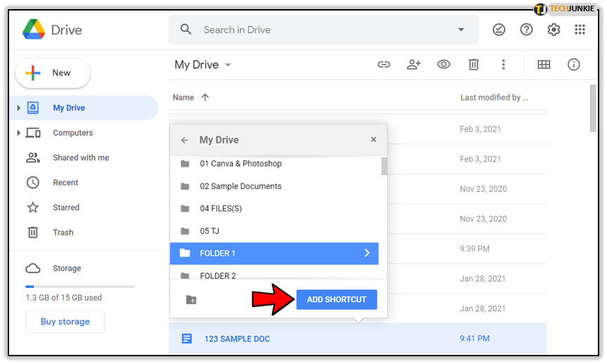Click the Share add-person icon

(x=414, y=65)
